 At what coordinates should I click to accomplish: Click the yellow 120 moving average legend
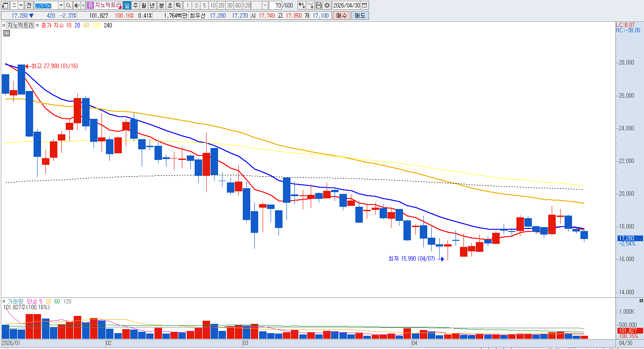click(96, 25)
